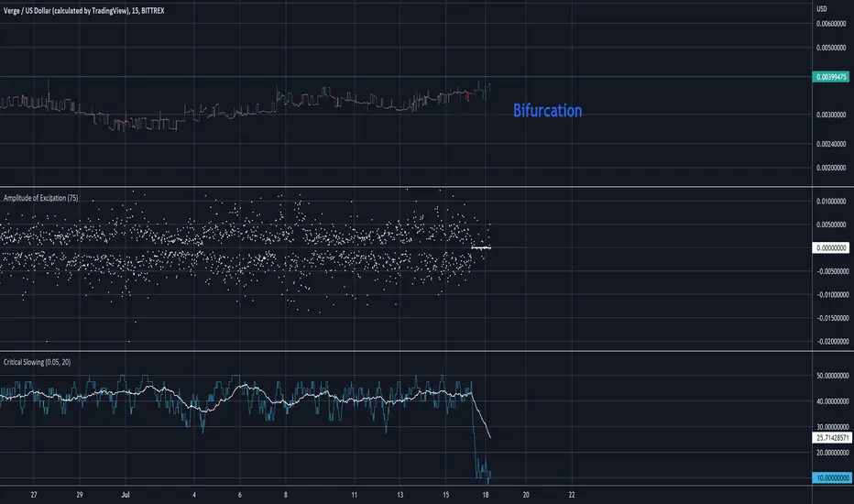This screenshot has height=504, width=854.
Task: Click the Amplitude of Excitation (75) indicator label
Action: (41, 198)
